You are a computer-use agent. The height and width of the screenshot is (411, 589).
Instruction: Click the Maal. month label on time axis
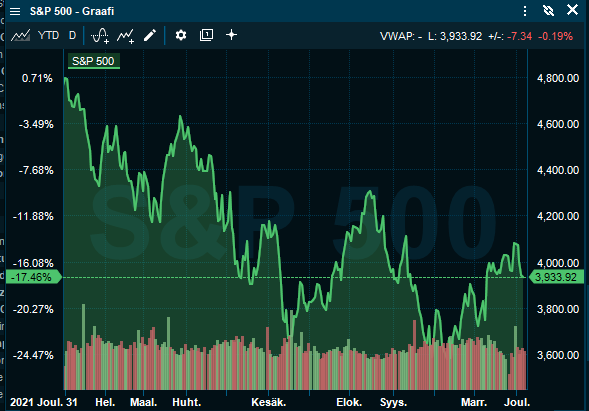[143, 402]
